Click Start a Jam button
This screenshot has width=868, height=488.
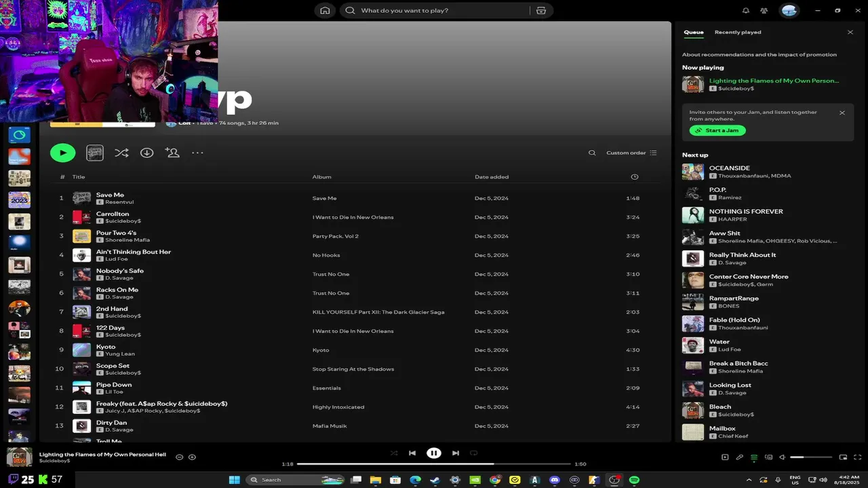click(717, 130)
